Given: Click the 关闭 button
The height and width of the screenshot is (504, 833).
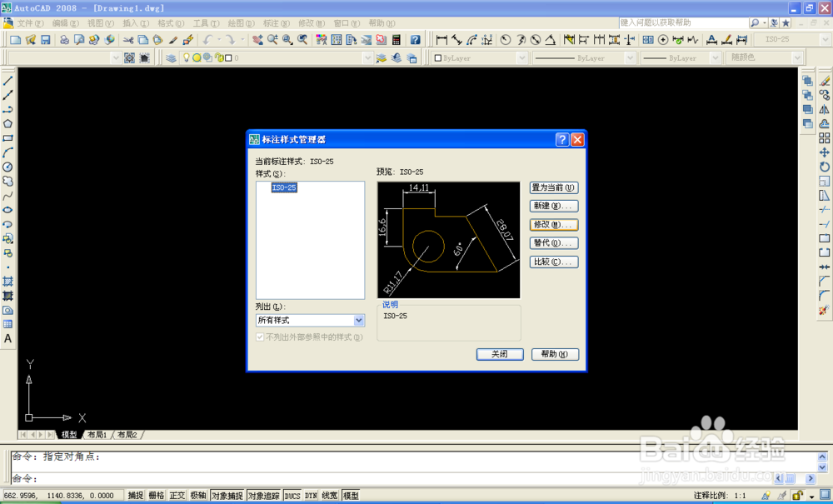Looking at the screenshot, I should [500, 354].
